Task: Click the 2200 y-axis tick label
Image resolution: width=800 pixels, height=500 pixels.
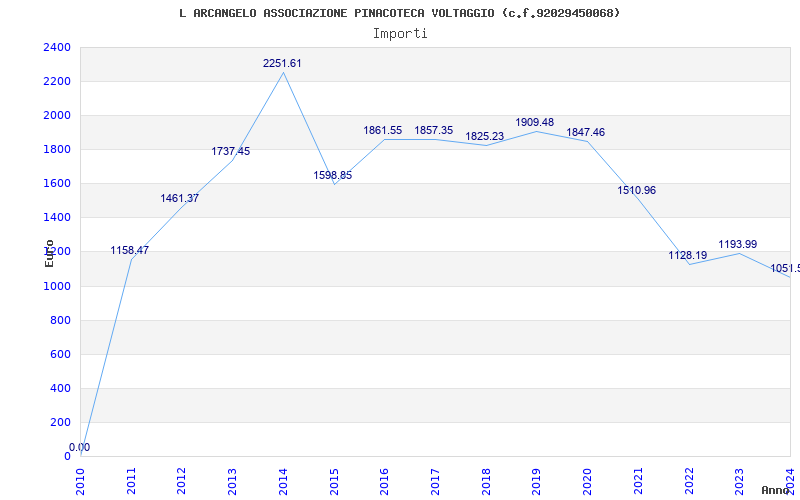Action: pos(57,82)
